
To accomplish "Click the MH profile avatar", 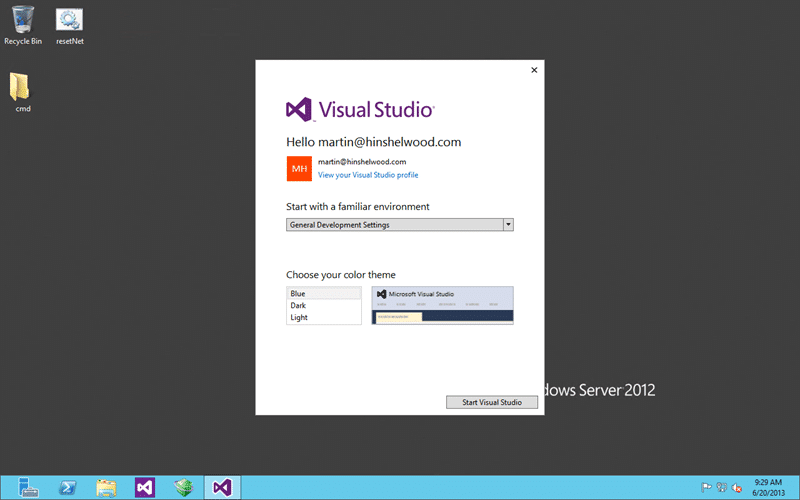I will [x=299, y=168].
